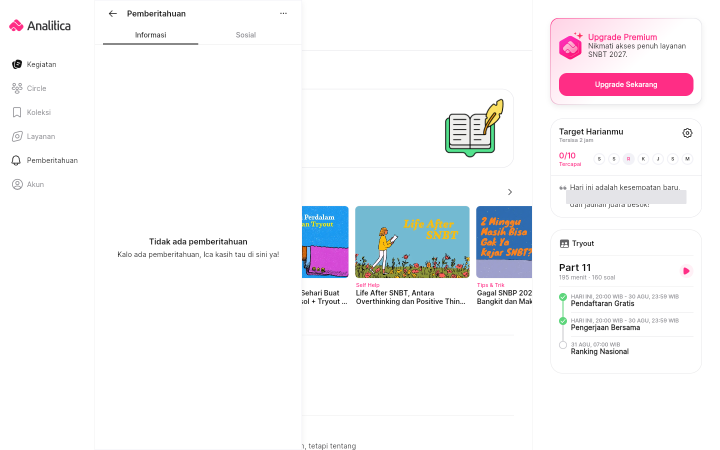This screenshot has height=450, width=720.
Task: Open Pendaftaran Gratis entry
Action: (602, 304)
